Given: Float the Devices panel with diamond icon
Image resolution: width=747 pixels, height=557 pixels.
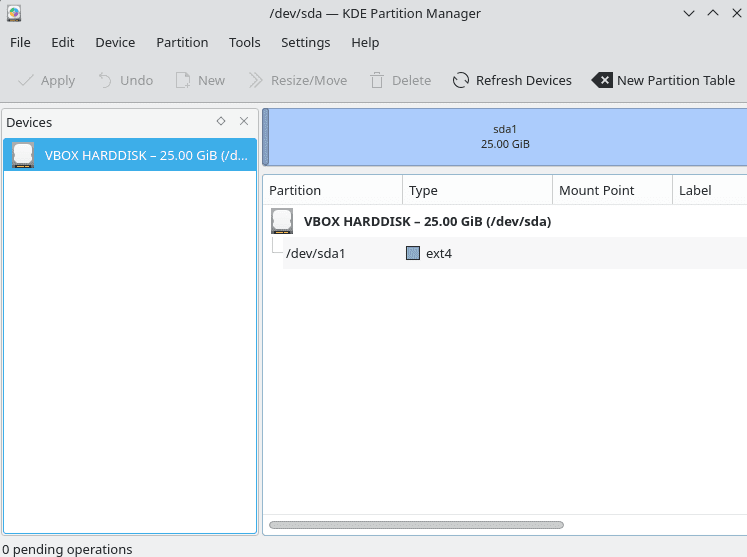Looking at the screenshot, I should (221, 121).
